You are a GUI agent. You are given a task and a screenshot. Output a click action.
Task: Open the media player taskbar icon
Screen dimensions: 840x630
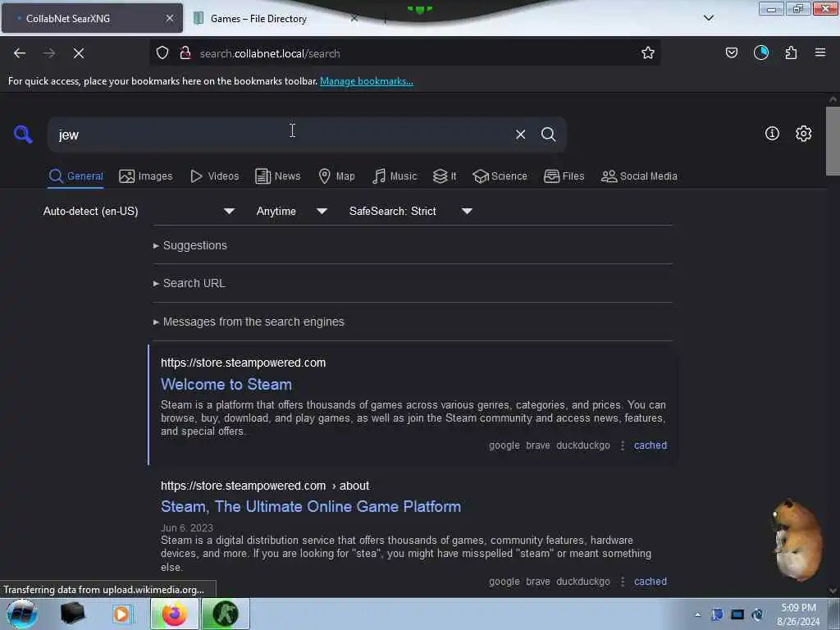pyautogui.click(x=121, y=614)
